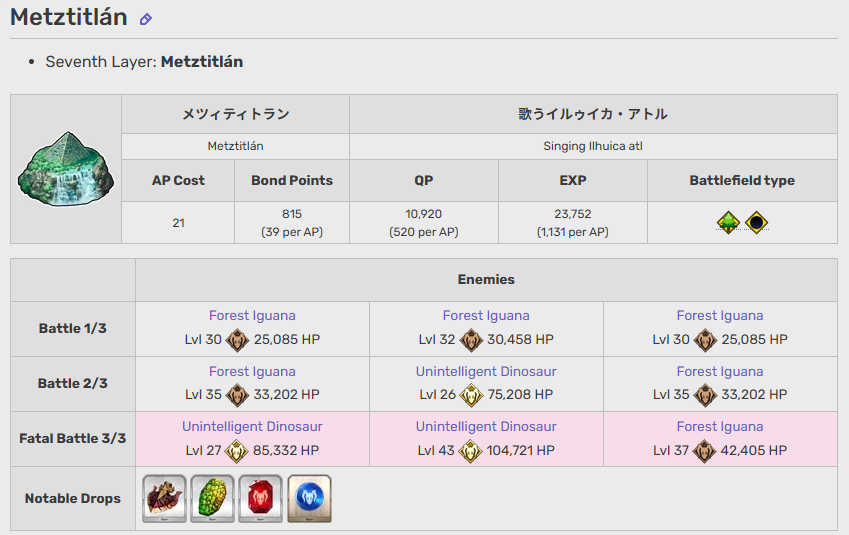
Task: Open the first notable drop item icon
Action: pos(165,499)
